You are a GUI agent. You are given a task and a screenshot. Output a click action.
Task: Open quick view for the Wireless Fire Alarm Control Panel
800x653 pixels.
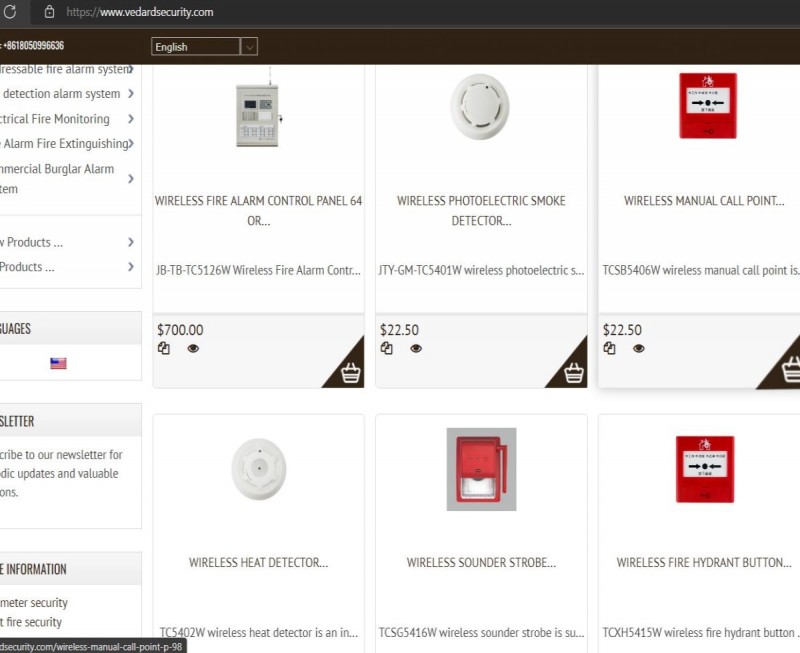point(193,348)
